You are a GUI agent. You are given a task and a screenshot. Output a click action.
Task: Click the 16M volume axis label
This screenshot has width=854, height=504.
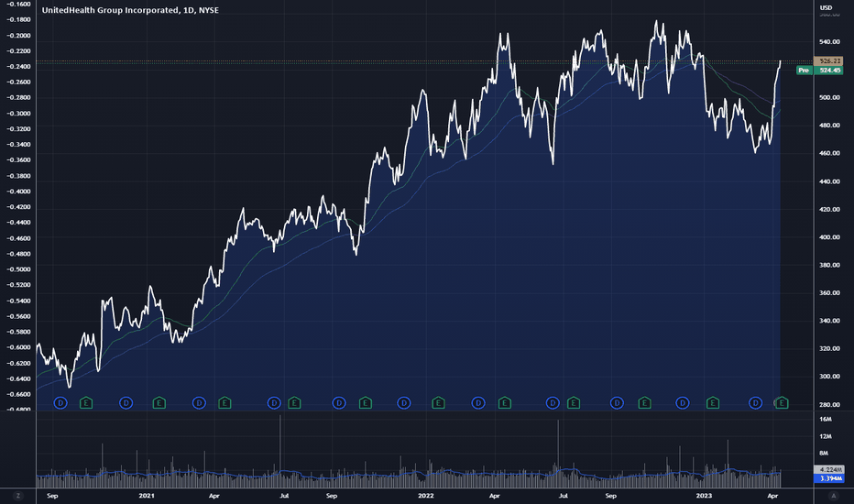826,419
